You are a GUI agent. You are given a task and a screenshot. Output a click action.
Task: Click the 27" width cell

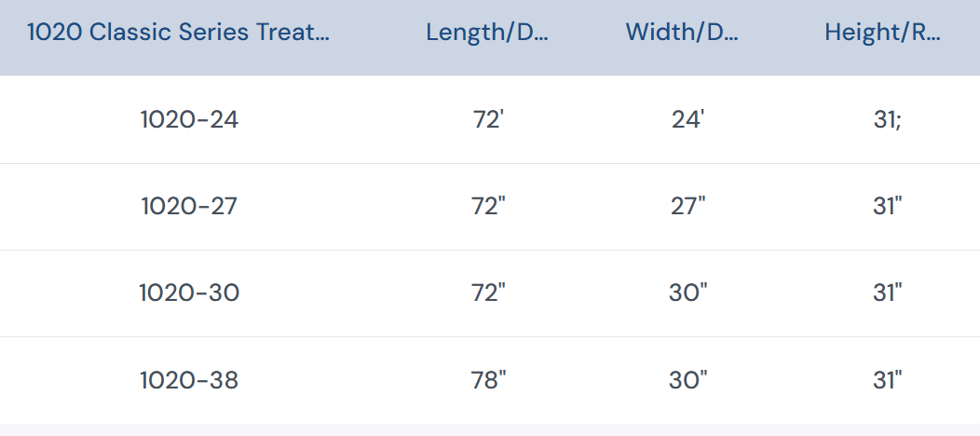[x=688, y=206]
